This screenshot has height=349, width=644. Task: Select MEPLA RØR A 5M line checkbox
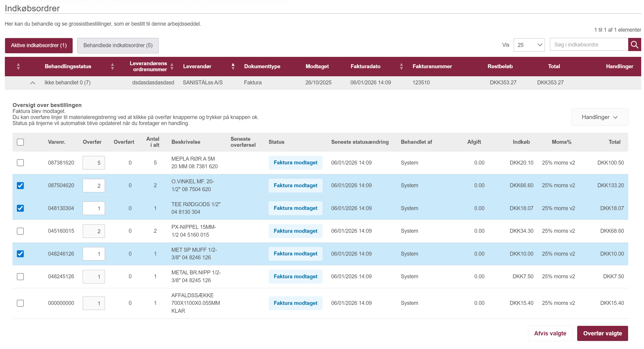click(x=20, y=163)
